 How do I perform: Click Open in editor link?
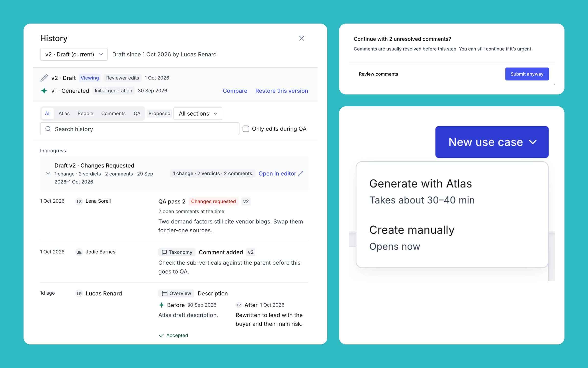281,173
